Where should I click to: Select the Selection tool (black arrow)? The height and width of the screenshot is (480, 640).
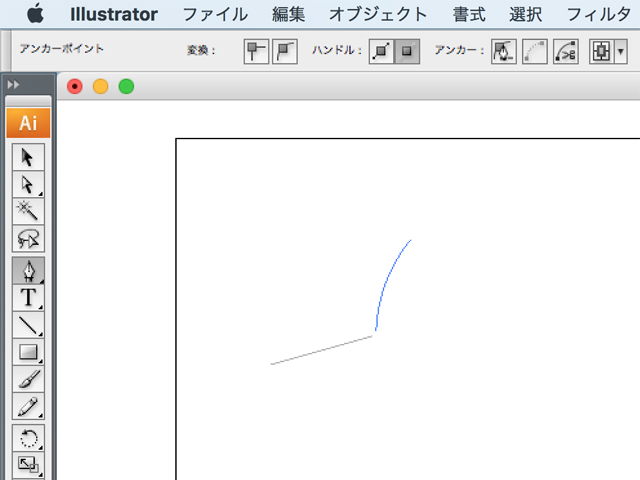28,157
